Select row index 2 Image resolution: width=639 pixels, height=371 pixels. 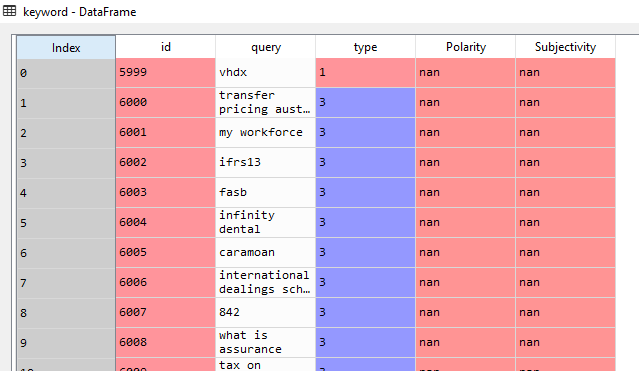tap(66, 133)
